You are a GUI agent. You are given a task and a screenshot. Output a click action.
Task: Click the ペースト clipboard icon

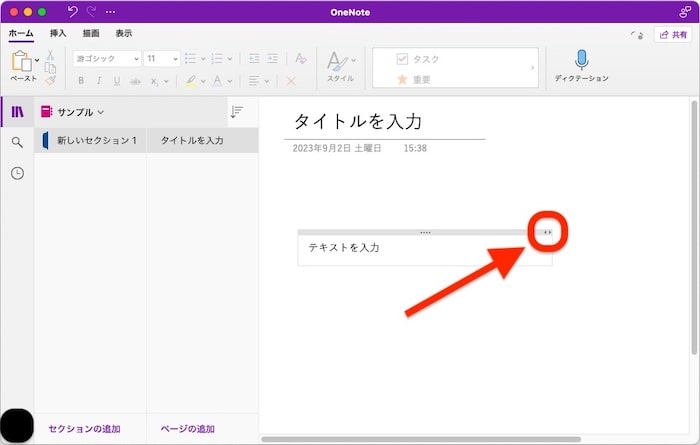[x=21, y=61]
